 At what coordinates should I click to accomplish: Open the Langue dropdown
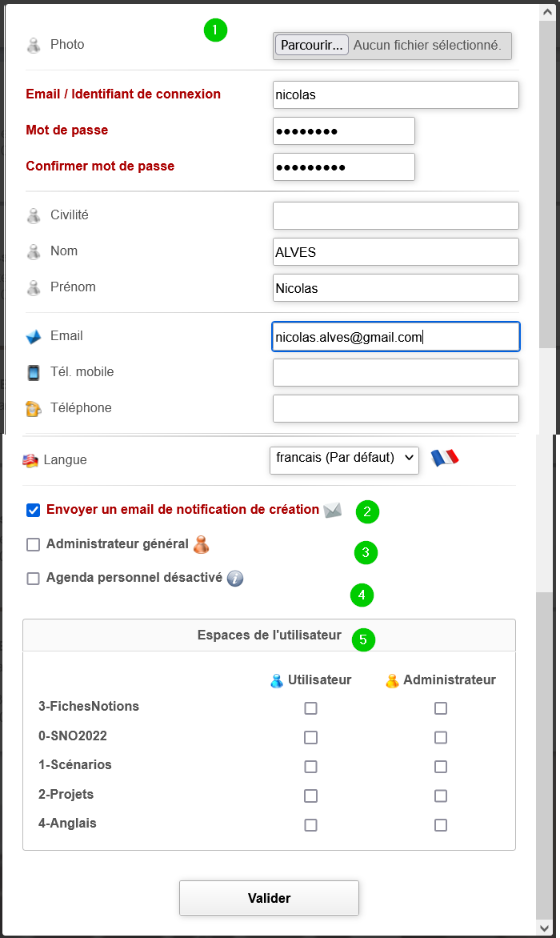click(x=344, y=460)
